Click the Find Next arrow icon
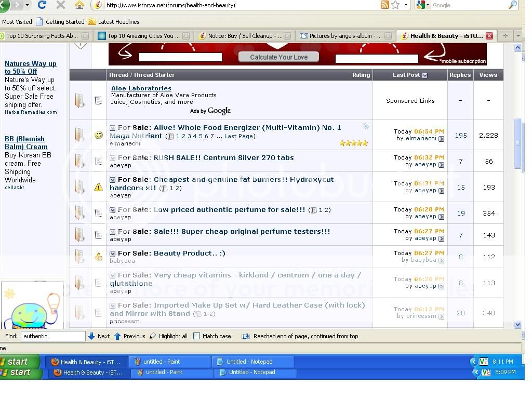This screenshot has width=532, height=399. pos(91,336)
